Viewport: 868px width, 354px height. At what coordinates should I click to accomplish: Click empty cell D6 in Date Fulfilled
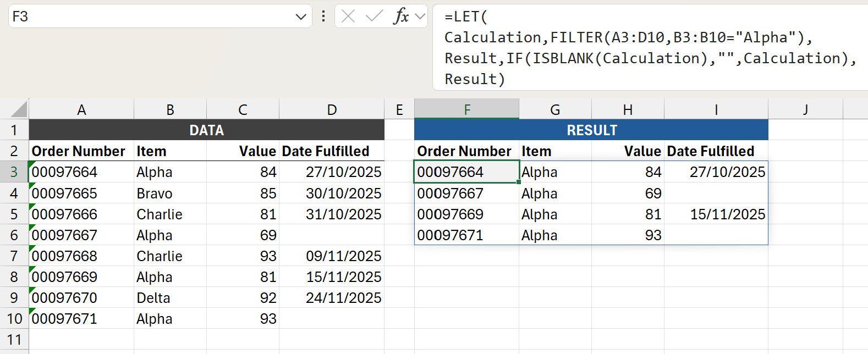point(332,235)
